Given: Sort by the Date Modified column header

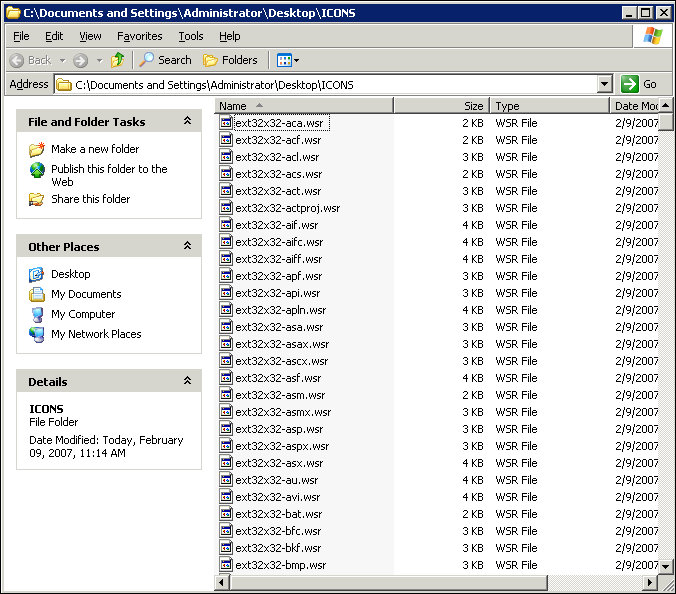Looking at the screenshot, I should [x=635, y=106].
